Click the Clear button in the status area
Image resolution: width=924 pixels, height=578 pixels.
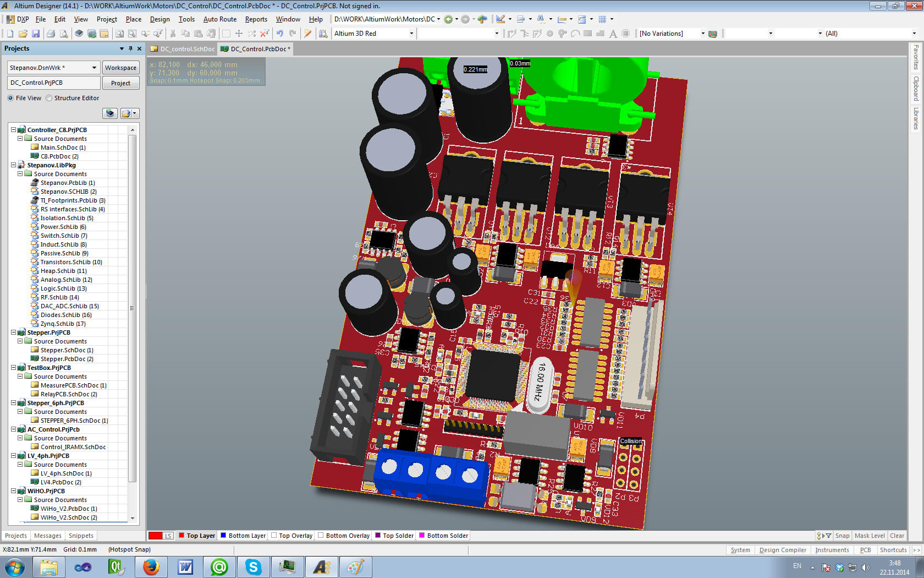pos(897,536)
